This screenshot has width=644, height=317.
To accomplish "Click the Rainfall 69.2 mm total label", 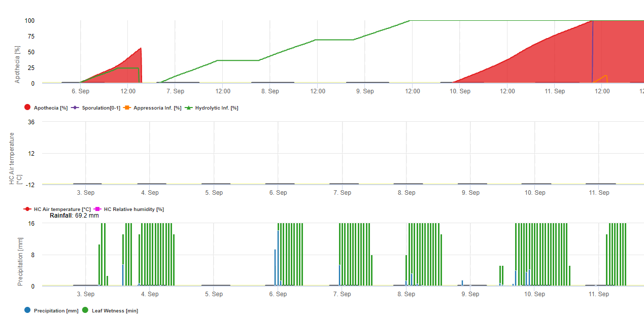I will [74, 216].
